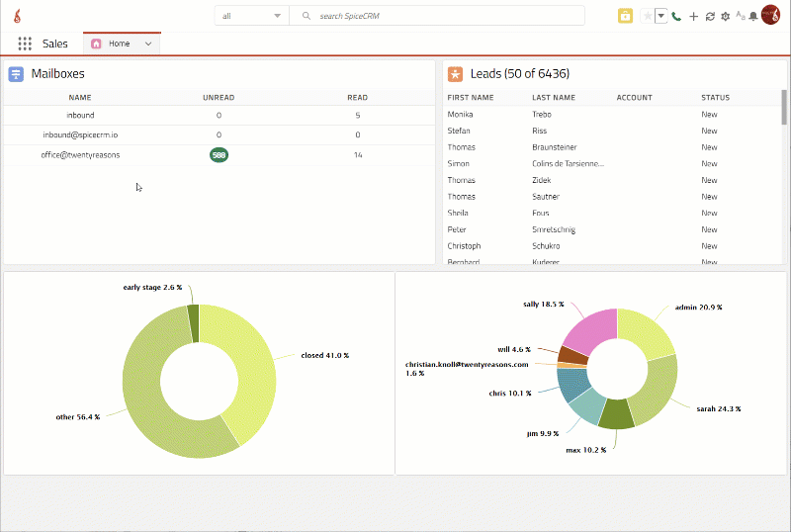Viewport: 791px width, 532px height.
Task: Click the SpiceCRM flame logo
Action: point(17,16)
